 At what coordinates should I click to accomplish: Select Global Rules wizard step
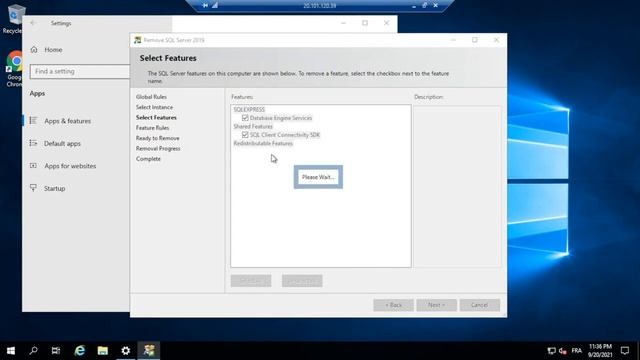coord(151,97)
